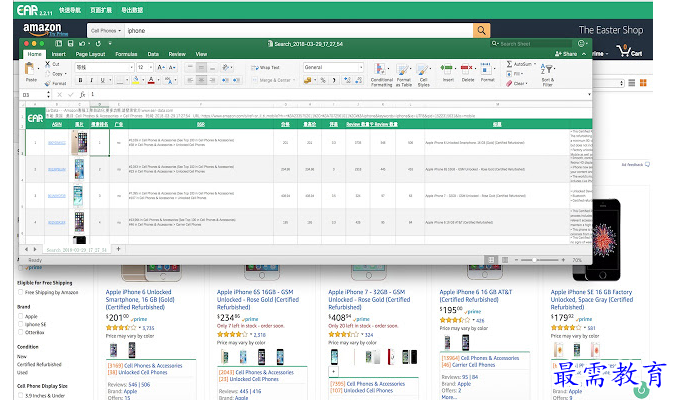Open Apple iPhone 6S 16GB GSM link
Image resolution: width=675 pixels, height=406 pixels.
[x=258, y=300]
